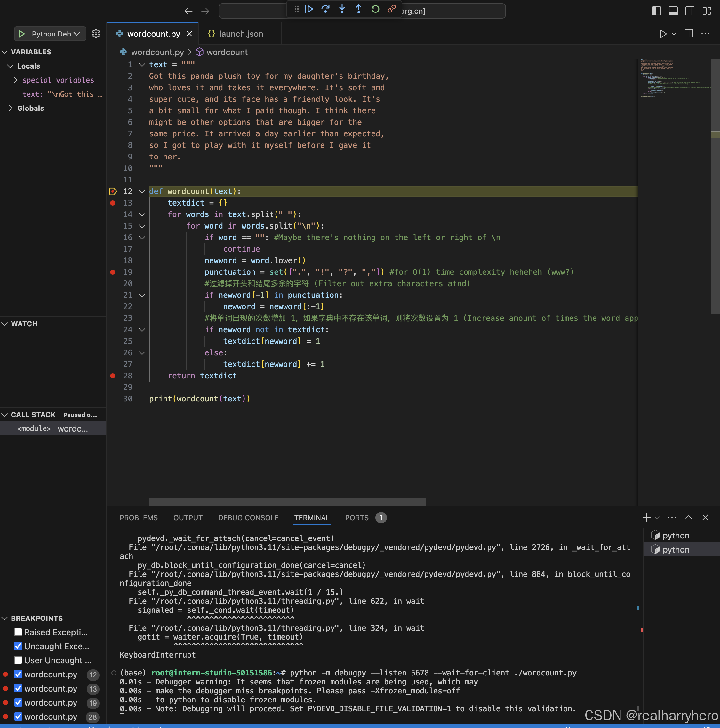Open the PORTS panel tab

click(x=356, y=517)
